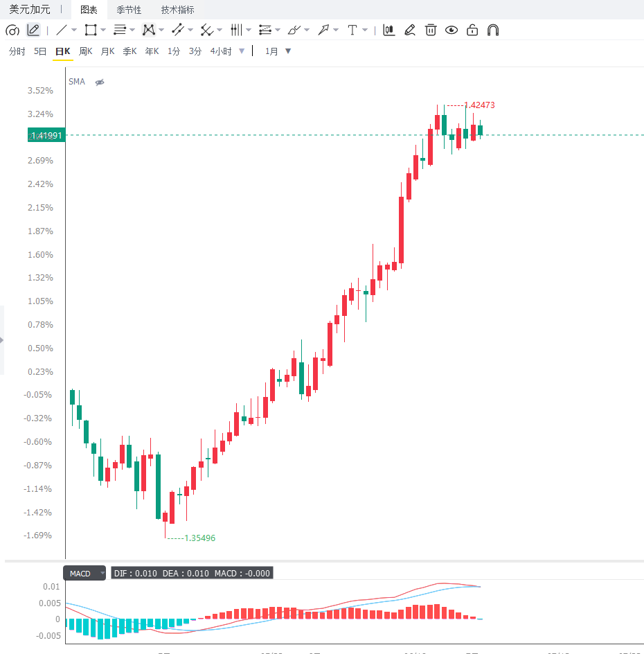The image size is (644, 654).
Task: Expand the channel tool dropdown arrow
Action: tap(191, 30)
